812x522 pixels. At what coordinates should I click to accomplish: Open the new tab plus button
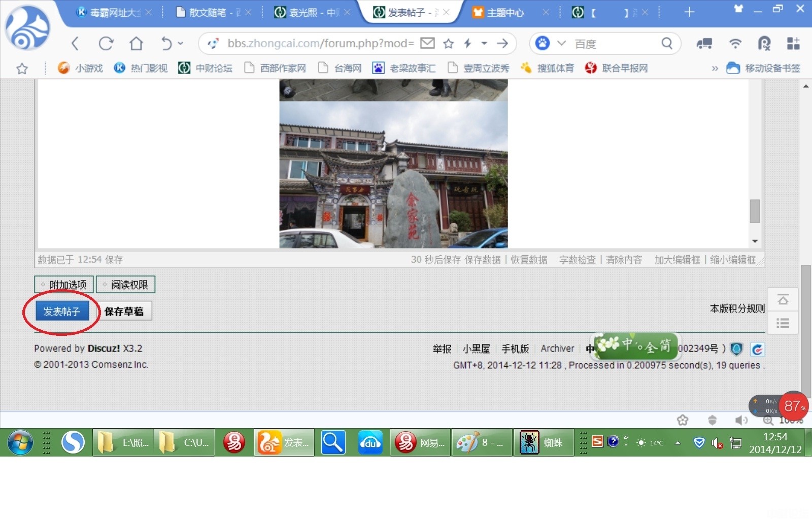[x=689, y=12]
